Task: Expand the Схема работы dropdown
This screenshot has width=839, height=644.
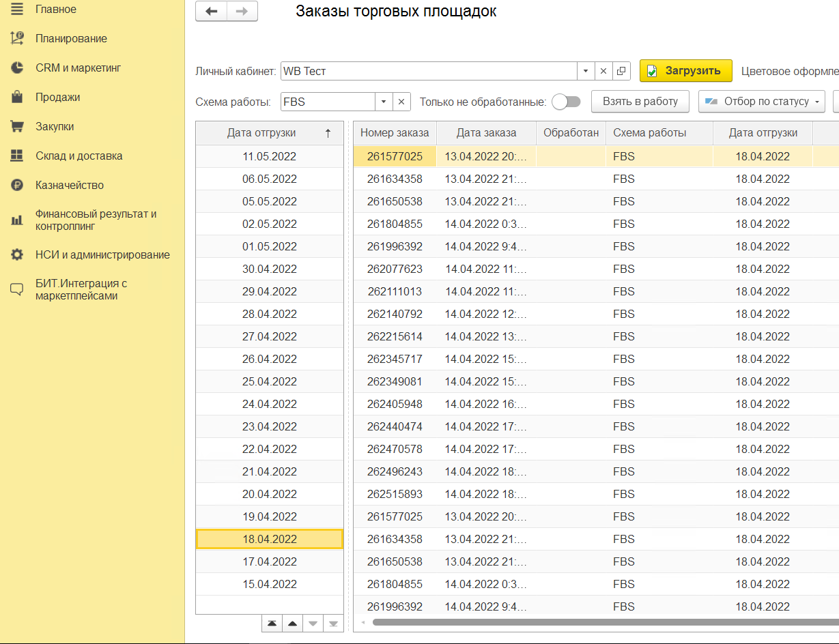Action: [384, 102]
